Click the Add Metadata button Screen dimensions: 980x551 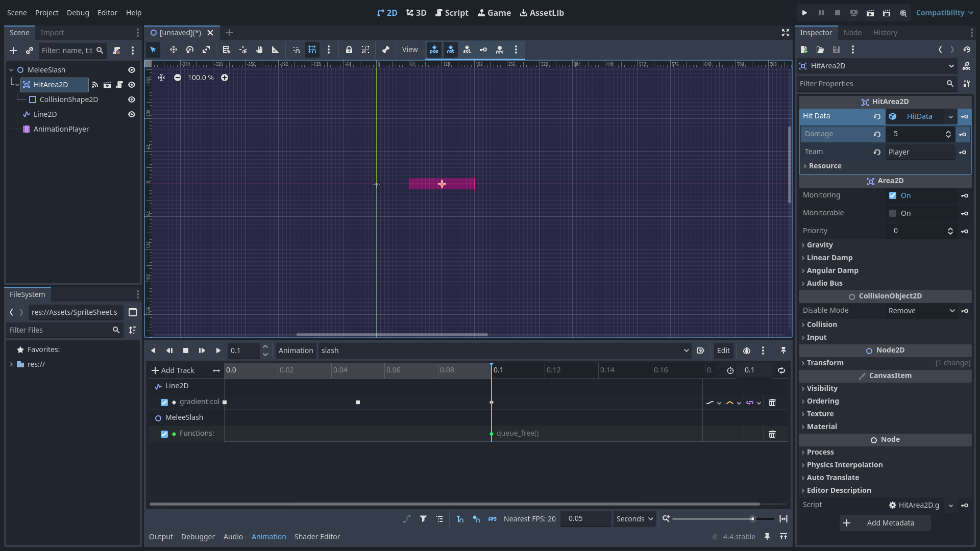pyautogui.click(x=885, y=523)
